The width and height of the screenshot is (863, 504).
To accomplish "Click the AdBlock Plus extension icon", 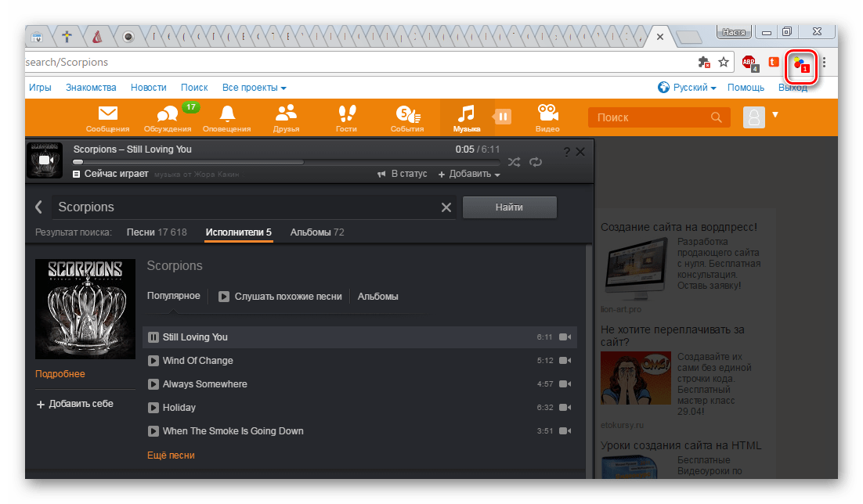I will (x=749, y=63).
